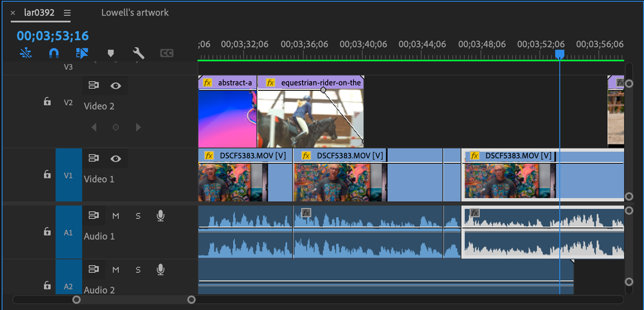The height and width of the screenshot is (310, 644).
Task: Go to previous keyframe on Video 2
Action: [x=94, y=128]
